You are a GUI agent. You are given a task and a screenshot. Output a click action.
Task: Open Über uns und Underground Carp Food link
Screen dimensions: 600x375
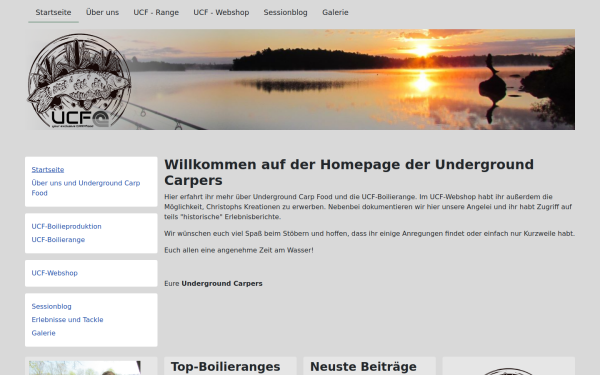pos(86,188)
